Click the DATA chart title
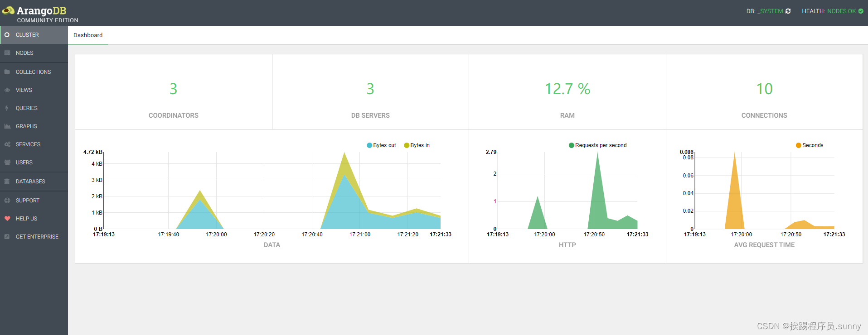Screen dimensions: 868x335 coord(272,245)
